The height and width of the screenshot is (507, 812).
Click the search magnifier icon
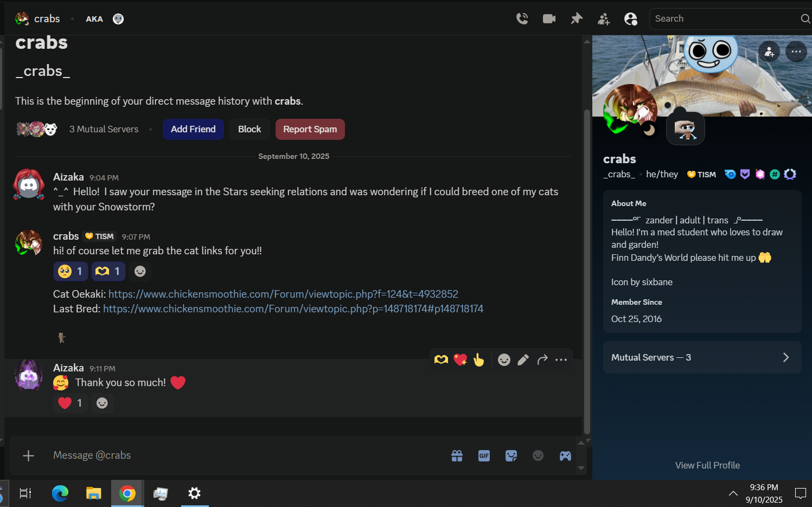(805, 19)
